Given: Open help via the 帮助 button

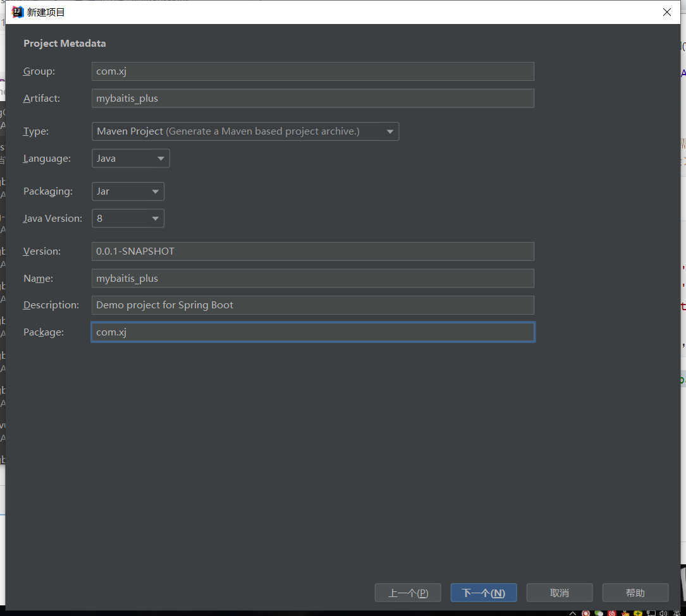Looking at the screenshot, I should pyautogui.click(x=635, y=593).
